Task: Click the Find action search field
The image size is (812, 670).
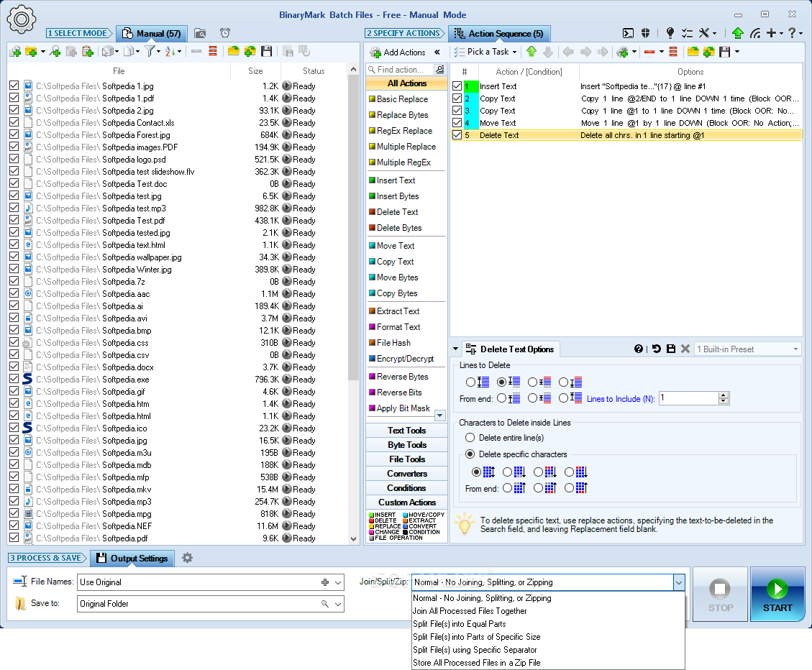Action: (x=400, y=70)
